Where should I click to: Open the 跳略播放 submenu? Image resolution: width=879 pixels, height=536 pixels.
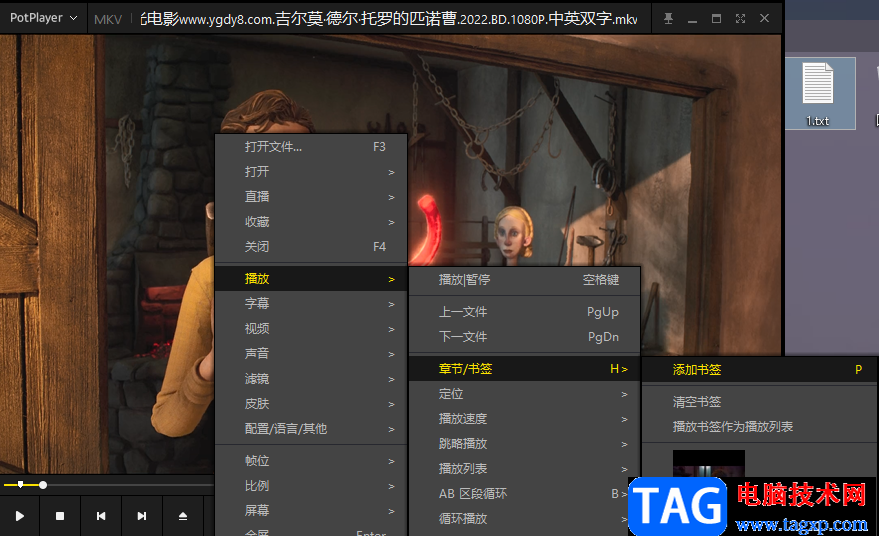[524, 444]
